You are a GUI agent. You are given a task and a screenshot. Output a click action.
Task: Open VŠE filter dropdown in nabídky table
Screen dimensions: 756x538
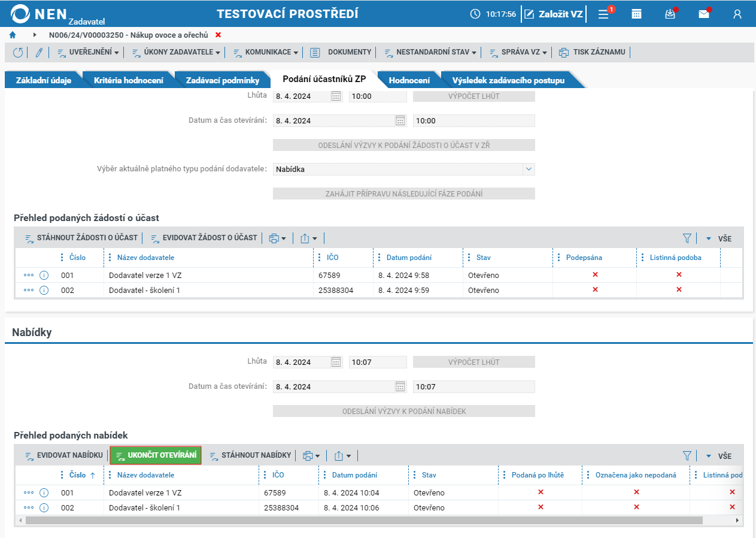pos(718,456)
